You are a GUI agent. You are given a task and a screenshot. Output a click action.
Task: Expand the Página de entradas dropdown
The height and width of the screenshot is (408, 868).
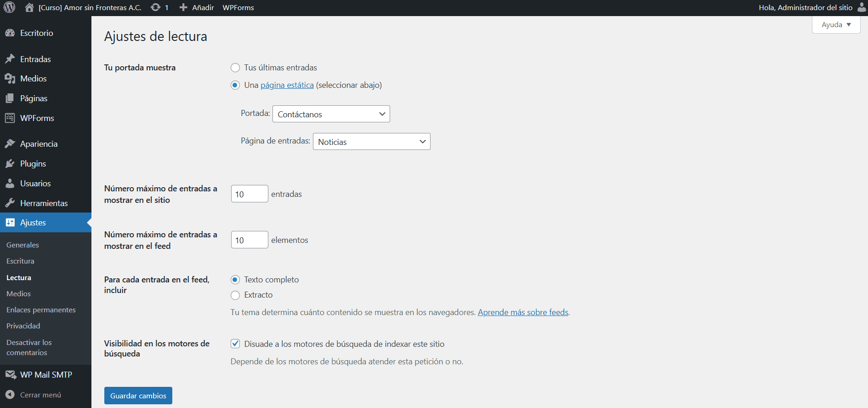371,142
